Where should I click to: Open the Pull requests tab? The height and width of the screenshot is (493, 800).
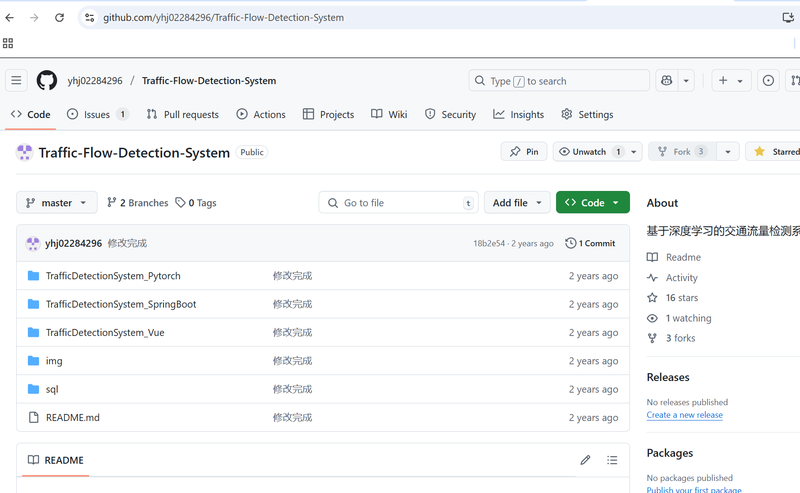click(x=183, y=114)
